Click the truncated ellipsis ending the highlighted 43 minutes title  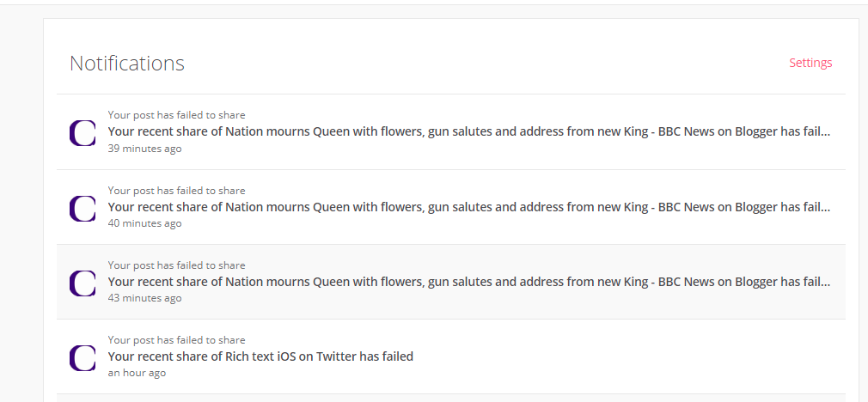825,285
